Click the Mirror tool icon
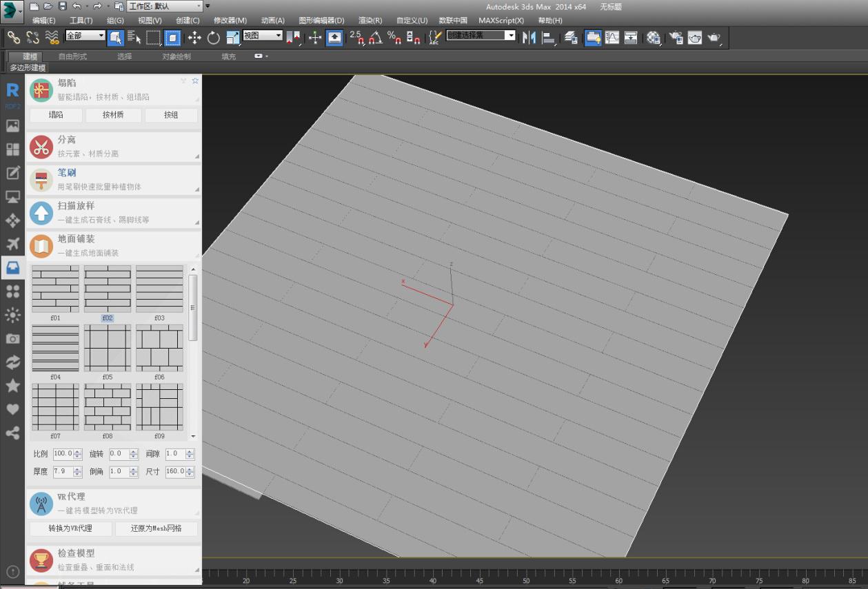Image resolution: width=868 pixels, height=589 pixels. (x=529, y=37)
